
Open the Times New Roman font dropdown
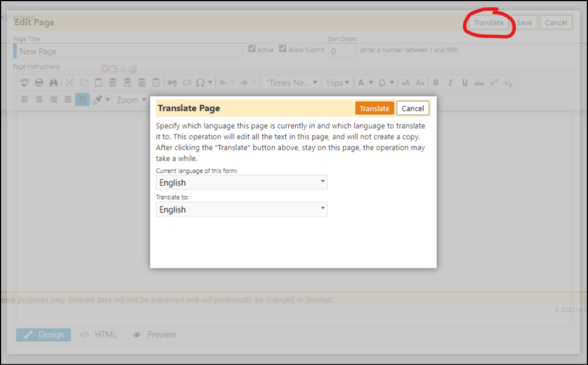pyautogui.click(x=291, y=83)
